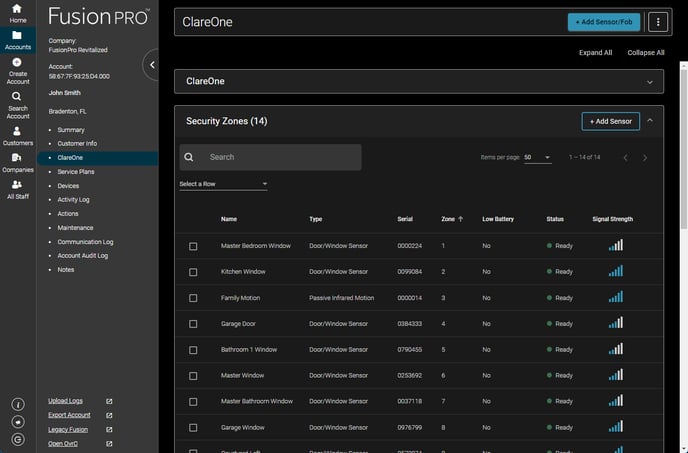This screenshot has height=453, width=688.
Task: Click the copyright G circle icon
Action: [x=18, y=439]
